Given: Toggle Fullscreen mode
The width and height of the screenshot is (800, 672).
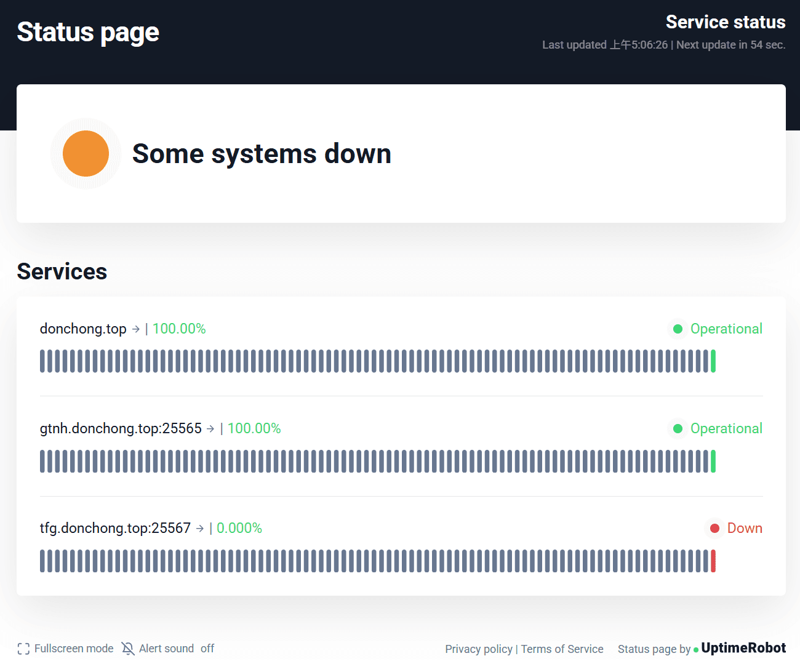Looking at the screenshot, I should [74, 649].
